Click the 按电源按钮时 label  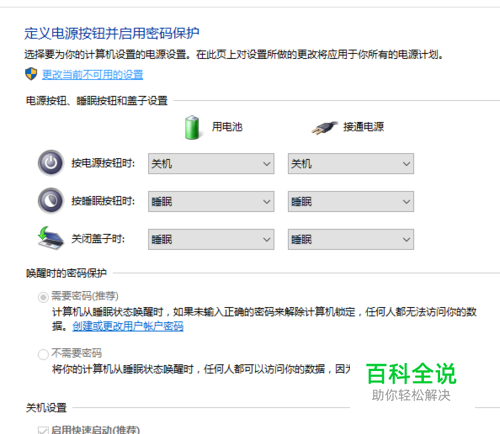(103, 163)
